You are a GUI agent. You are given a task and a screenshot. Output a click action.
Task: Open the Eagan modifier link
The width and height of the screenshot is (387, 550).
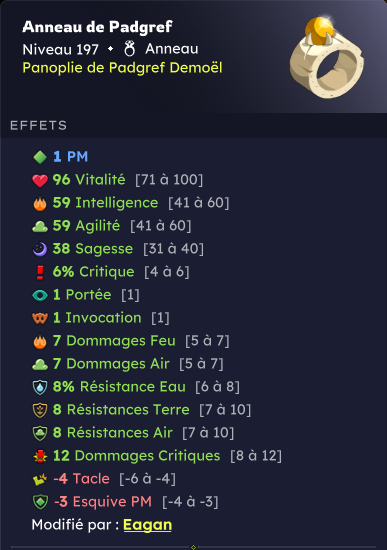coord(147,525)
